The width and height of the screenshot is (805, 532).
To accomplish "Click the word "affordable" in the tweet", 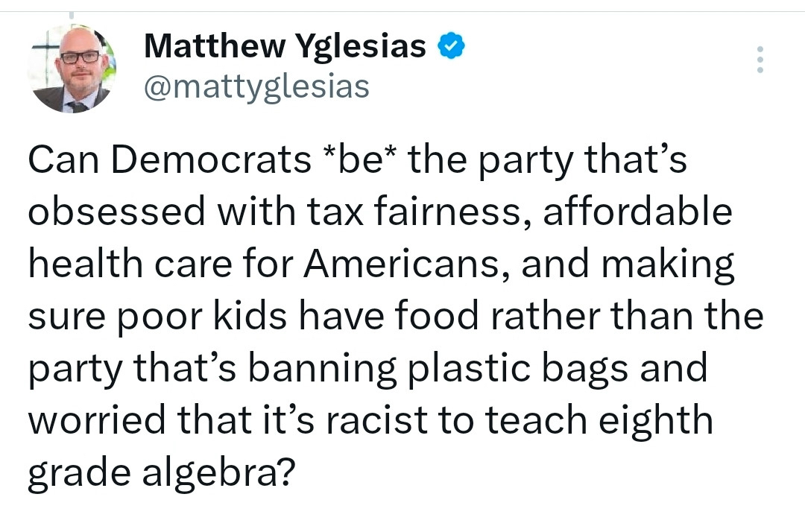I will [638, 212].
